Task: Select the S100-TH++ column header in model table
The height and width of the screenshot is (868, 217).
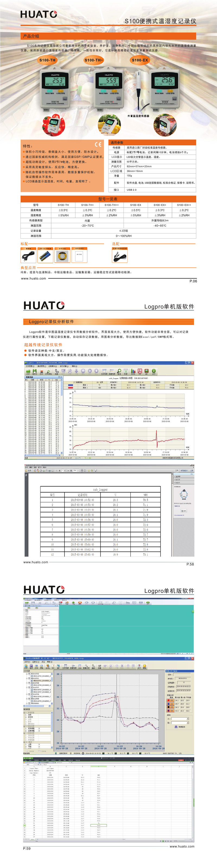Action: coord(111,205)
